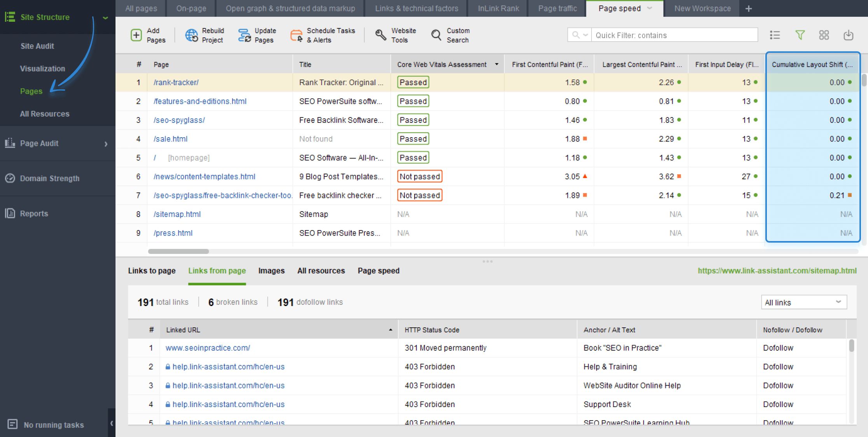Click the First Contentful Paint column header
Image resolution: width=868 pixels, height=437 pixels.
point(549,65)
